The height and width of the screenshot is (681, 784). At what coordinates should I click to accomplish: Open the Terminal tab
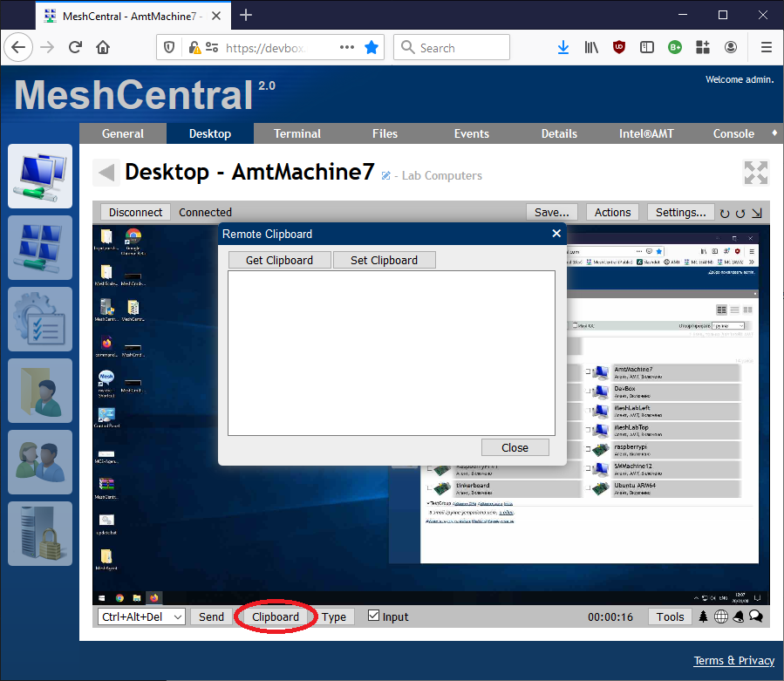(x=297, y=133)
